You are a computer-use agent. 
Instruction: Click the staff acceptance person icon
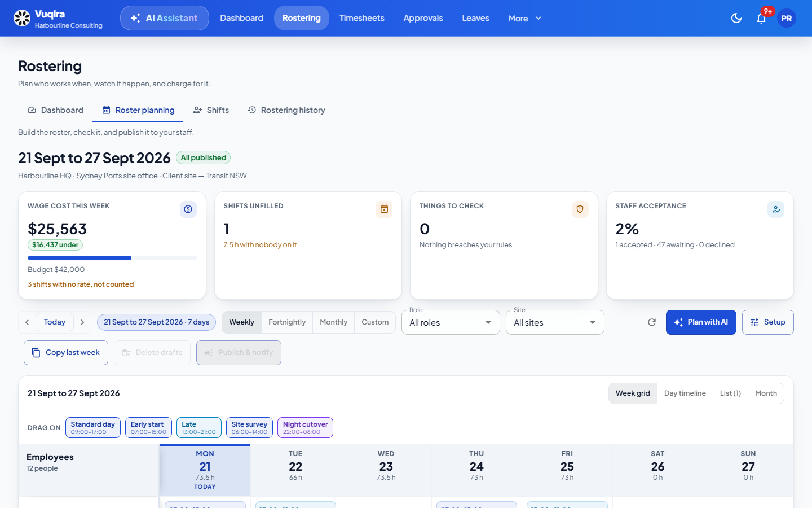tap(776, 209)
